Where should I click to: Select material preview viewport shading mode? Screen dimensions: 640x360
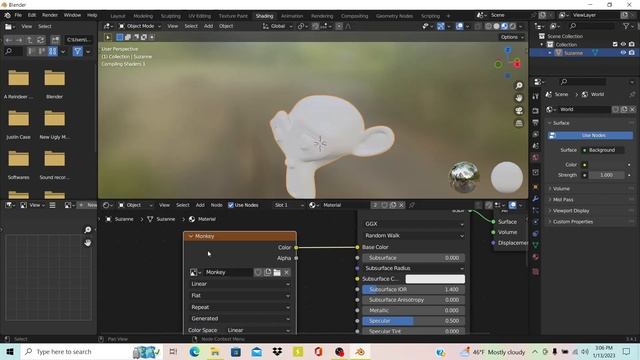coord(504,26)
